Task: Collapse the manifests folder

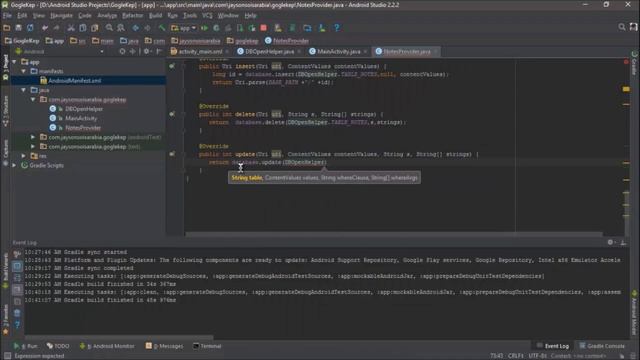Action: pos(24,71)
